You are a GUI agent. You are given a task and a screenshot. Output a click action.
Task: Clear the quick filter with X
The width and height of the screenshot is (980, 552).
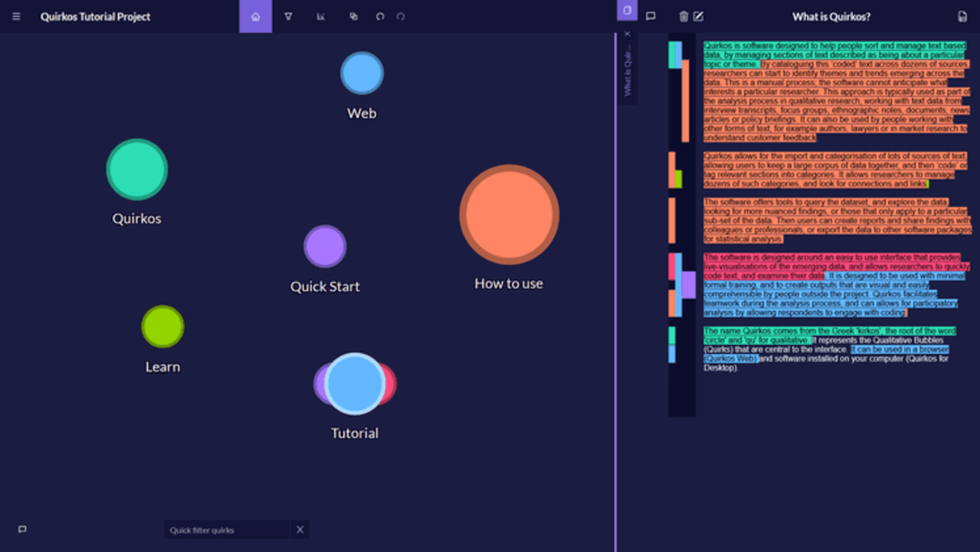300,530
